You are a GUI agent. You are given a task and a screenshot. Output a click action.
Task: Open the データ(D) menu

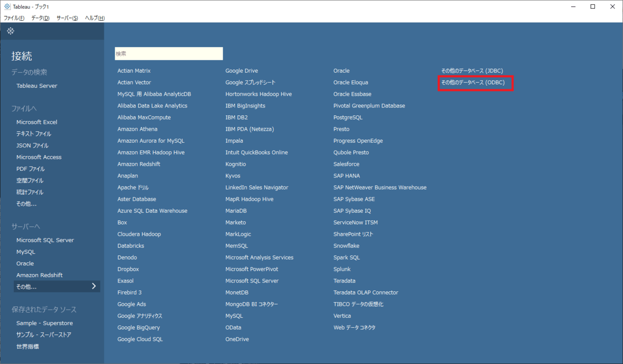(x=40, y=18)
